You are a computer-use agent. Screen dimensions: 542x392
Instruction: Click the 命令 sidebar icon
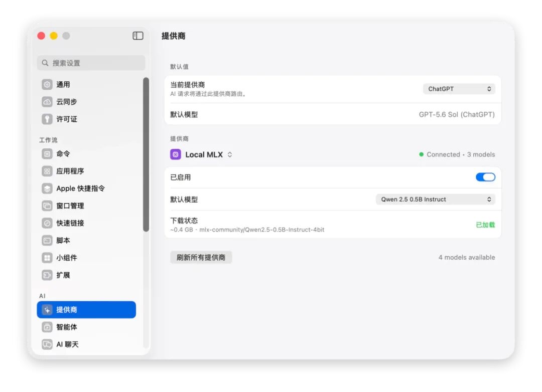[47, 154]
